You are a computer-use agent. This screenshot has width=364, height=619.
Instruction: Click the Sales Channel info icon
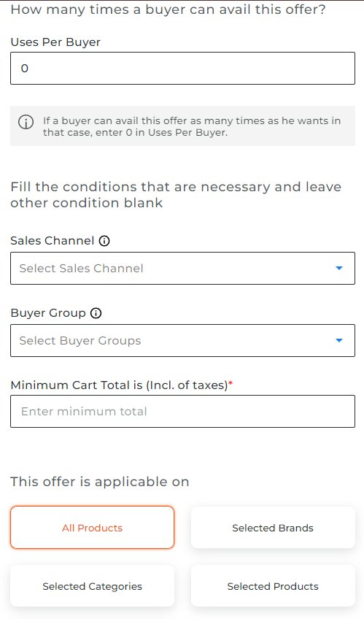coord(104,241)
